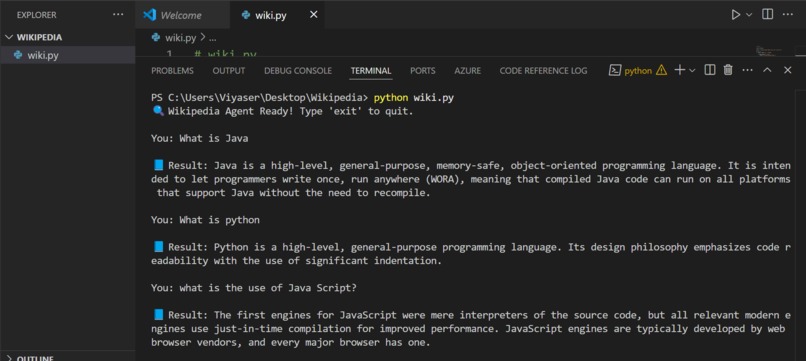The image size is (806, 361).
Task: Create a new terminal with plus
Action: (x=680, y=70)
